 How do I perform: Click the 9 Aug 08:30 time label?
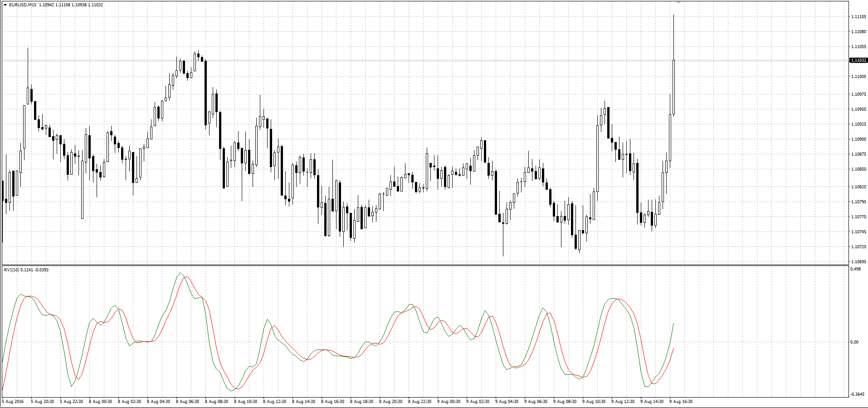(x=565, y=402)
